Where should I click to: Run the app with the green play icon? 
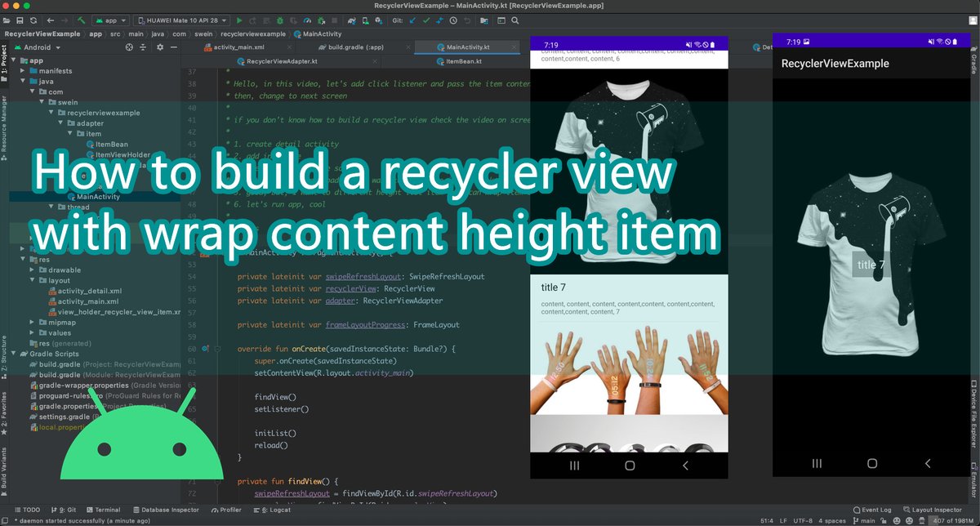[x=239, y=20]
